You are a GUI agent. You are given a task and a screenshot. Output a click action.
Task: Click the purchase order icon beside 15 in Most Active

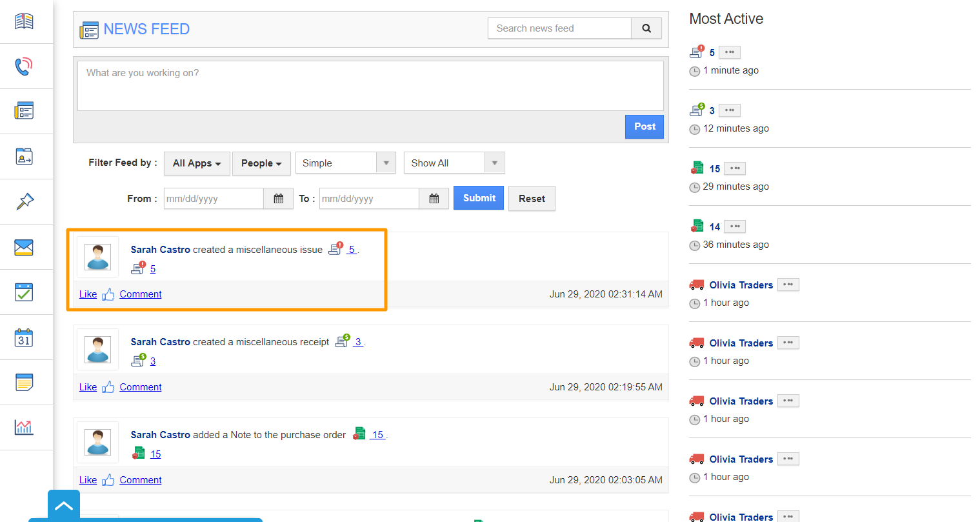[697, 168]
